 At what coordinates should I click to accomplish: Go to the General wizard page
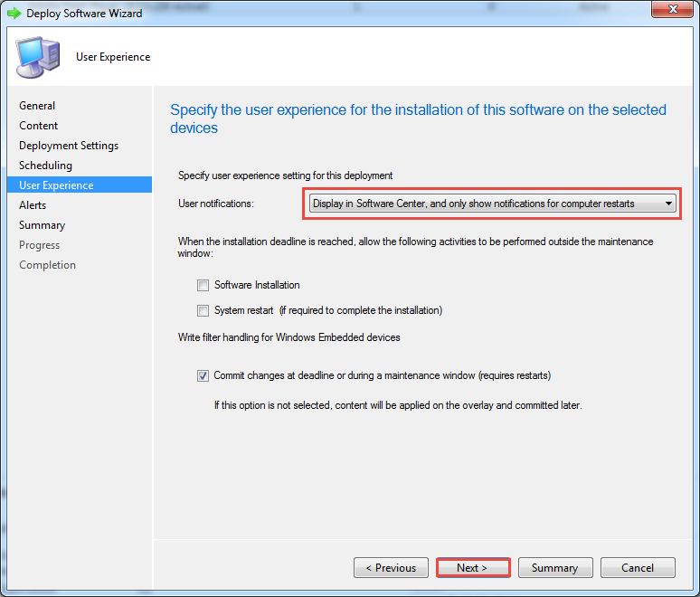click(37, 106)
